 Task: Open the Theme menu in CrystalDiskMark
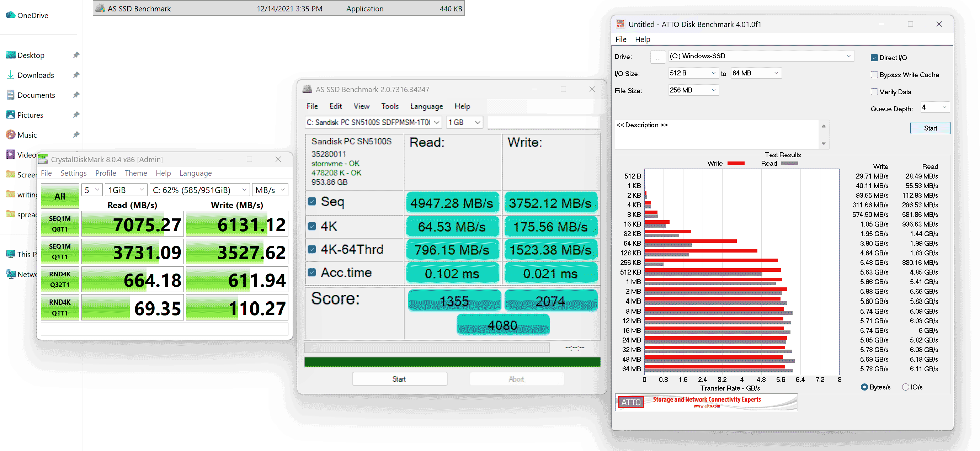click(x=136, y=173)
